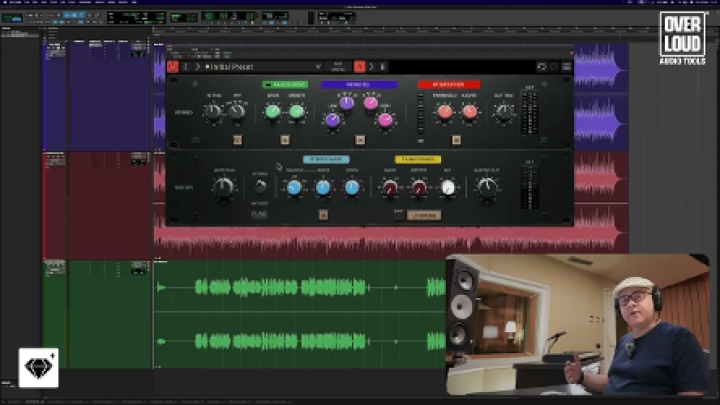Image resolution: width=720 pixels, height=405 pixels.
Task: Click the blue section label in master rack
Action: click(326, 159)
